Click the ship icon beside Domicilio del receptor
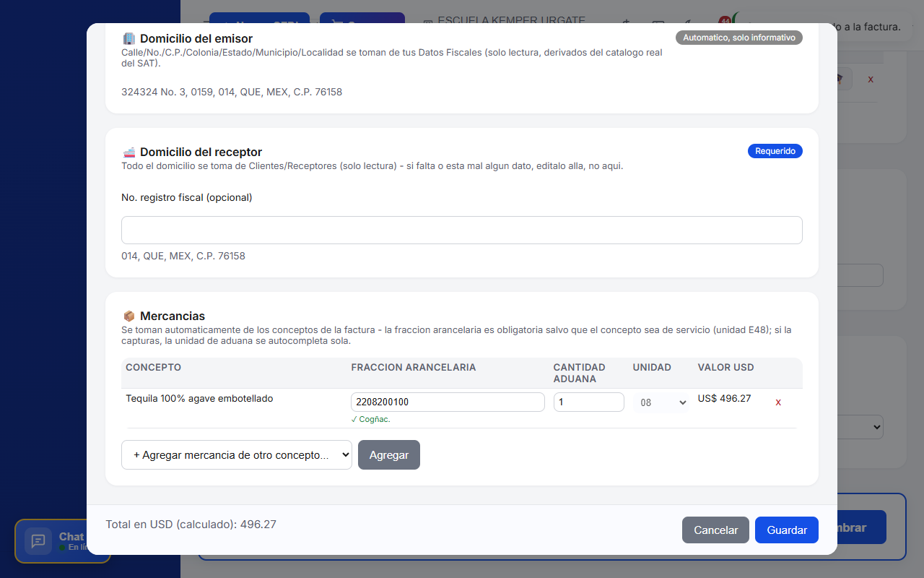The width and height of the screenshot is (924, 578). 129,152
